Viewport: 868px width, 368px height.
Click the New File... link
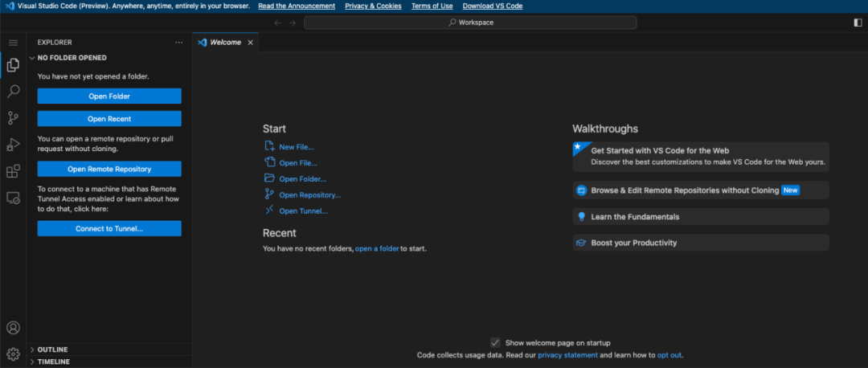(x=297, y=147)
